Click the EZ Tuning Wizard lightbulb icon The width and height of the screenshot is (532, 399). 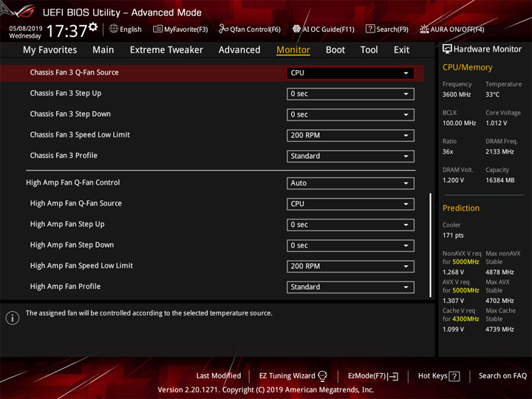(x=322, y=376)
